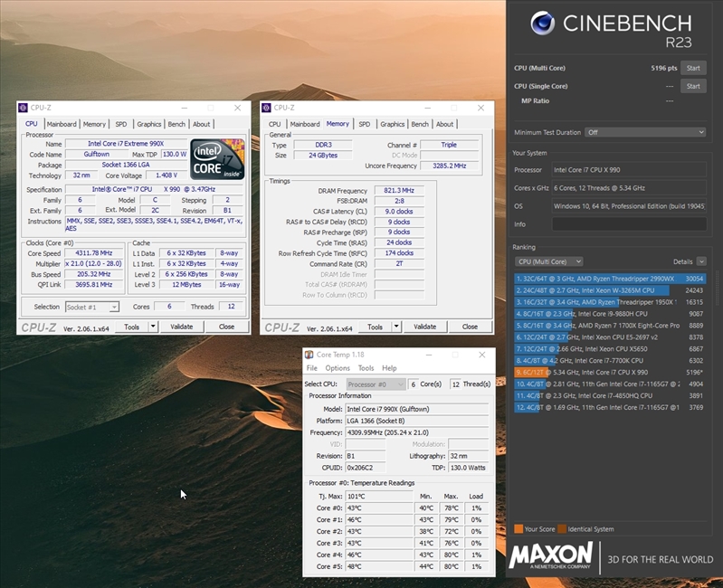Click the Intel Core i7 badge image
Screen dimensions: 723x588
(x=217, y=156)
